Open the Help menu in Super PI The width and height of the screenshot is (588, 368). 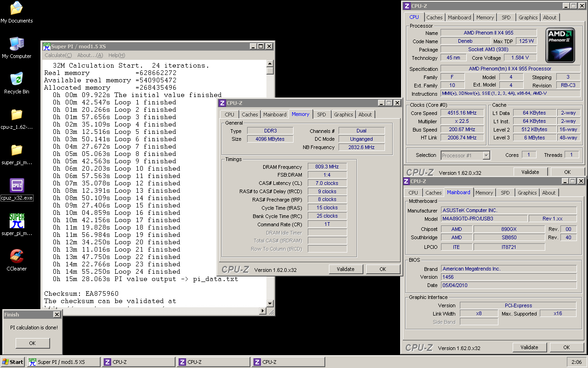117,55
